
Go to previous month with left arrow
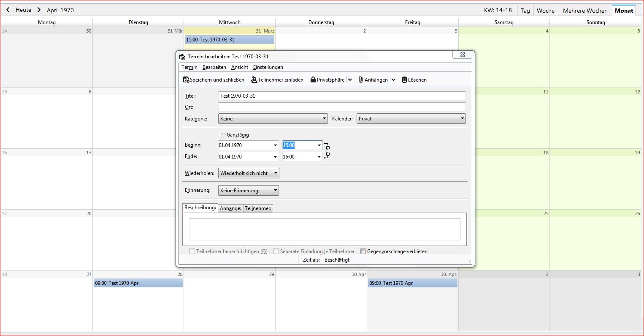(8, 10)
